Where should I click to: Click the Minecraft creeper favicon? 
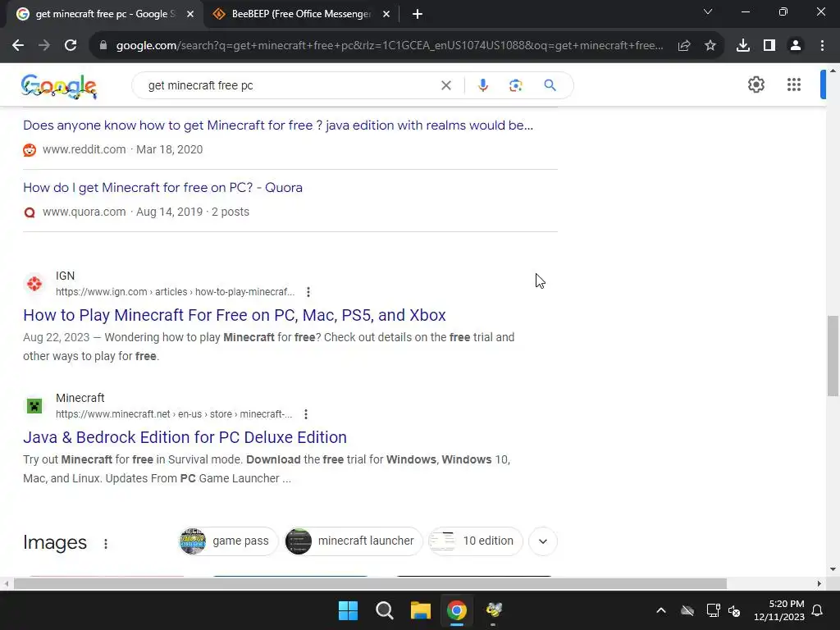coord(34,405)
